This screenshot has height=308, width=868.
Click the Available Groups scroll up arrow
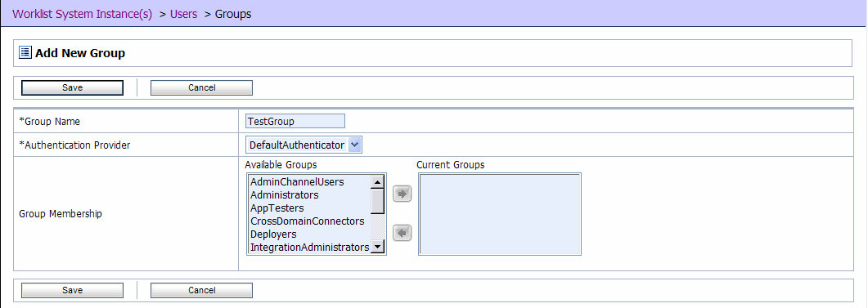pyautogui.click(x=377, y=182)
